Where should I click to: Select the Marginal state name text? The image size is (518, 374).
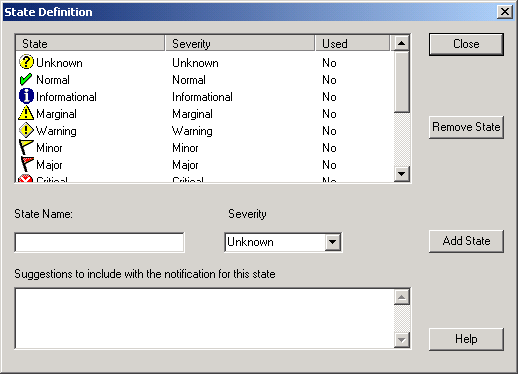56,114
